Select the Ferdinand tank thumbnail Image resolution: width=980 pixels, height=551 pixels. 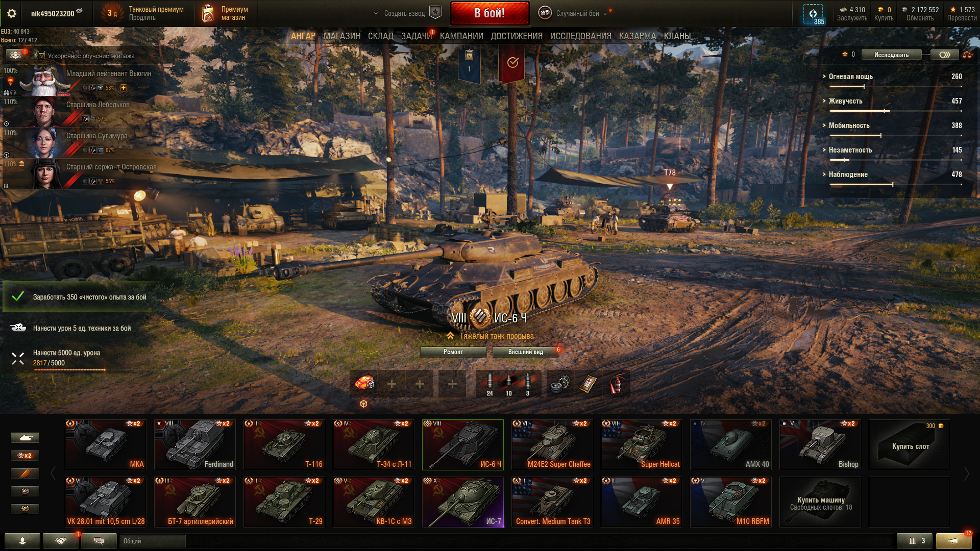click(x=194, y=444)
